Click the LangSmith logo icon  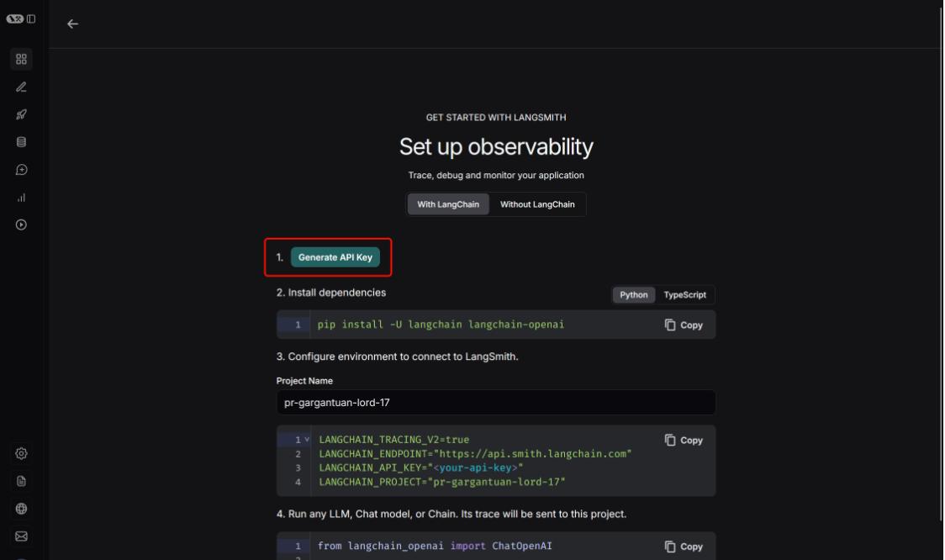(14, 18)
